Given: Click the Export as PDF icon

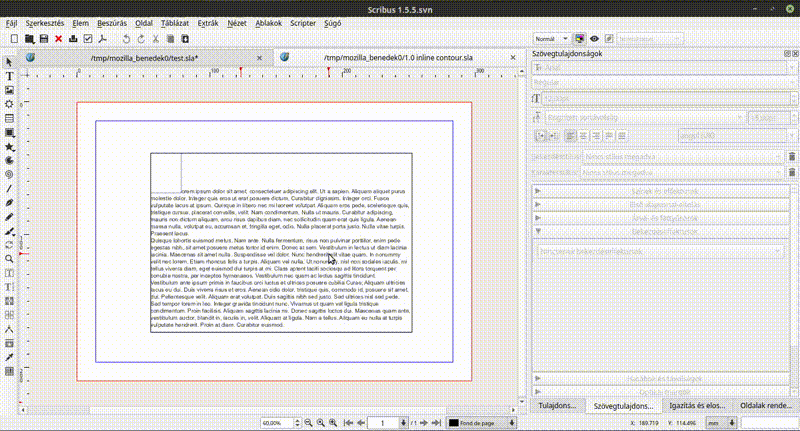Looking at the screenshot, I should pos(103,38).
